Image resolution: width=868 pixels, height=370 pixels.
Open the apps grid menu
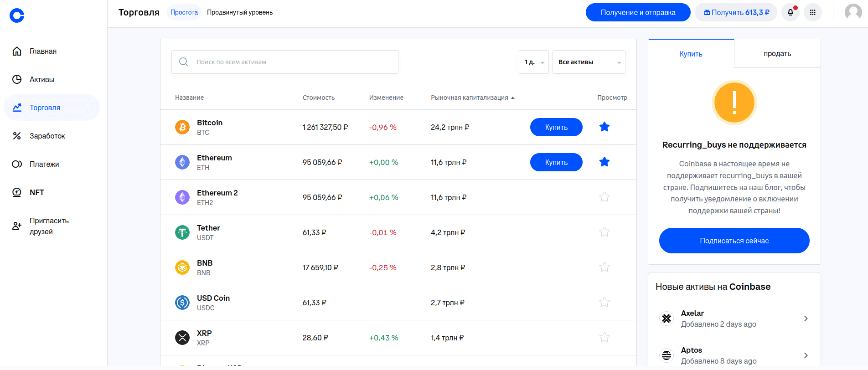(812, 12)
